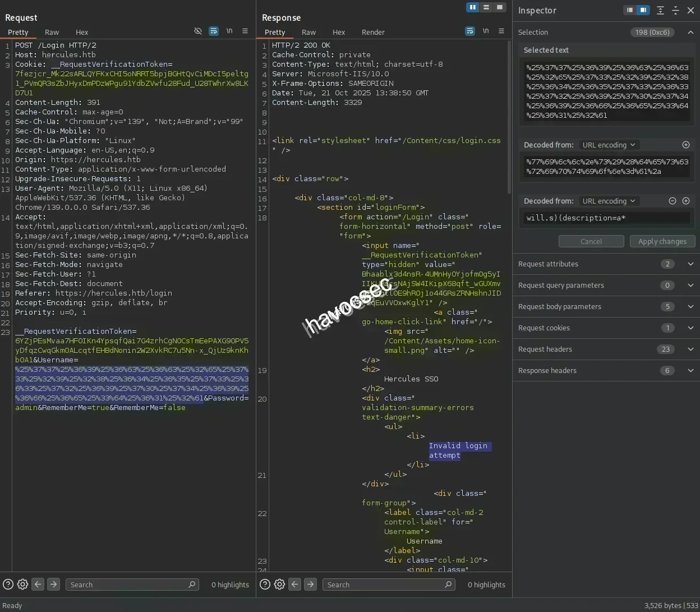700x612 pixels.
Task: Open the Request panel hamburger menu
Action: [245, 31]
